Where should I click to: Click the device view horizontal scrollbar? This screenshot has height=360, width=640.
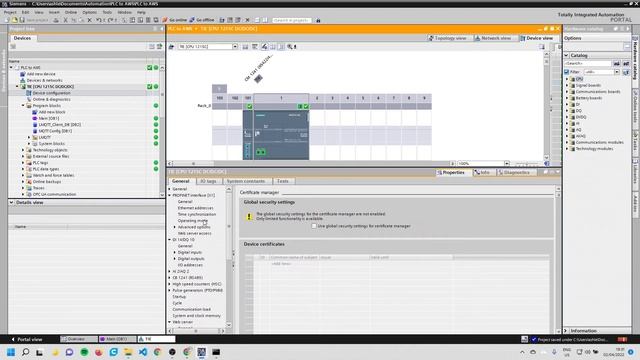coord(311,164)
